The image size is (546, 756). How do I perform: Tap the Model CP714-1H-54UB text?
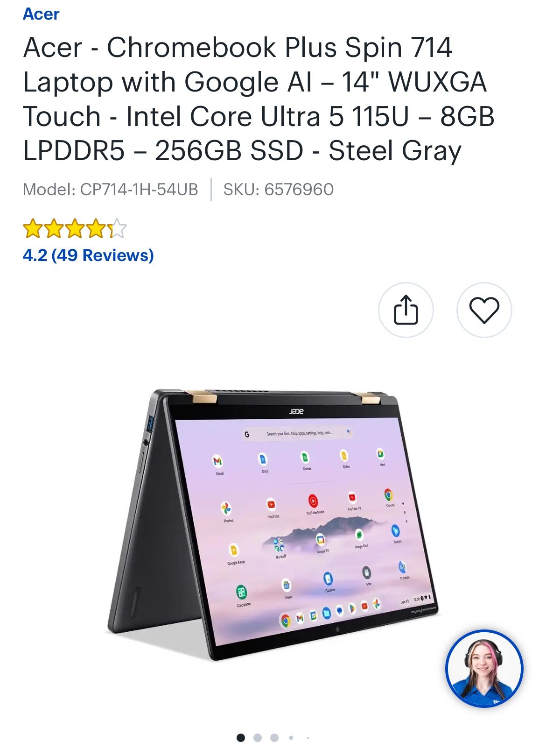click(x=111, y=190)
